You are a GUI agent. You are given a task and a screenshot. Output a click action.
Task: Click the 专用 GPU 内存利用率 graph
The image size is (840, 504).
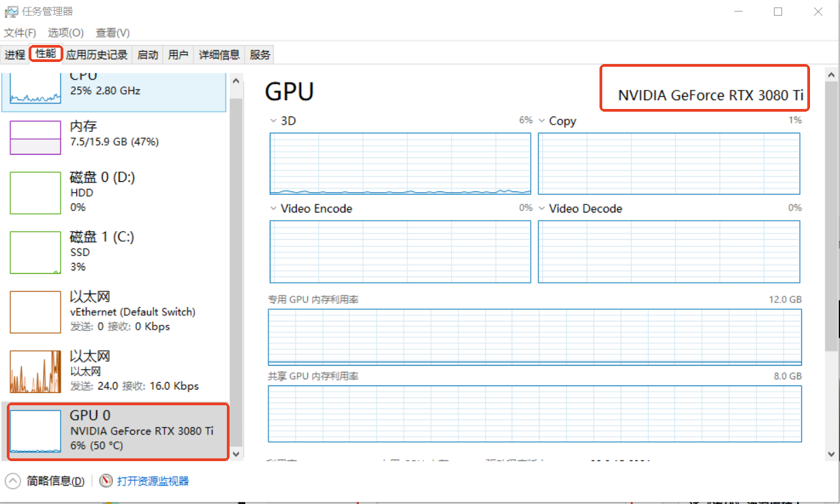pyautogui.click(x=535, y=336)
